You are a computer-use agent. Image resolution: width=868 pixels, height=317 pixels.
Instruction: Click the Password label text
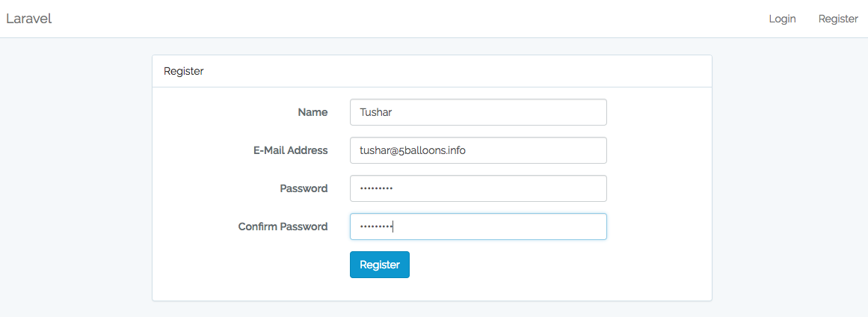[x=304, y=188]
